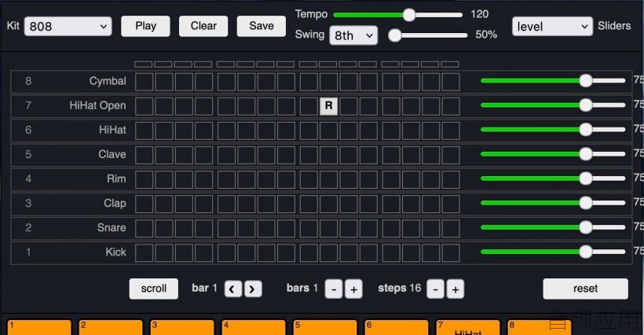Screen dimensions: 644x335
Task: Adjust the Swing percentage slider
Action: (428, 35)
